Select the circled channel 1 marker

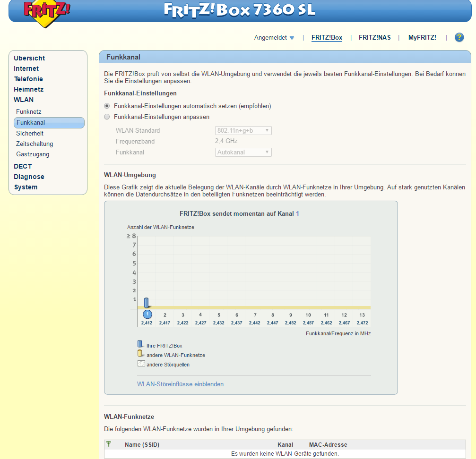[x=147, y=314]
